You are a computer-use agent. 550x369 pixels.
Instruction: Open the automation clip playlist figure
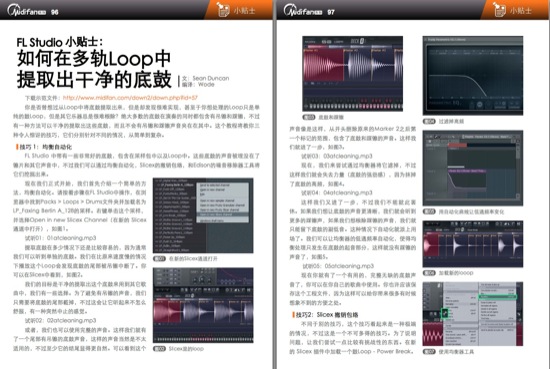click(473, 168)
